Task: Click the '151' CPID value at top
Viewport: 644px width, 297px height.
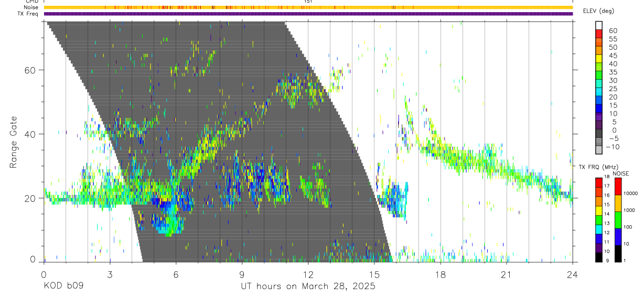Action: click(308, 2)
